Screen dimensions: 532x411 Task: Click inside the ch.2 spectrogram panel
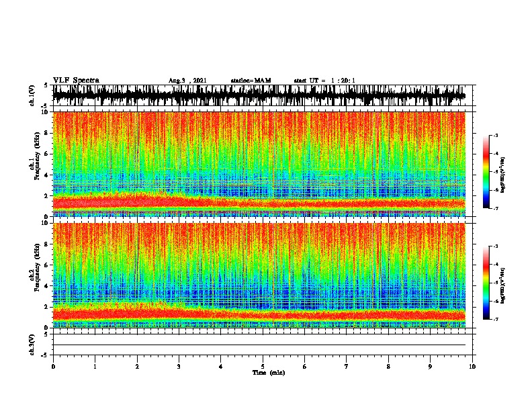pyautogui.click(x=259, y=275)
